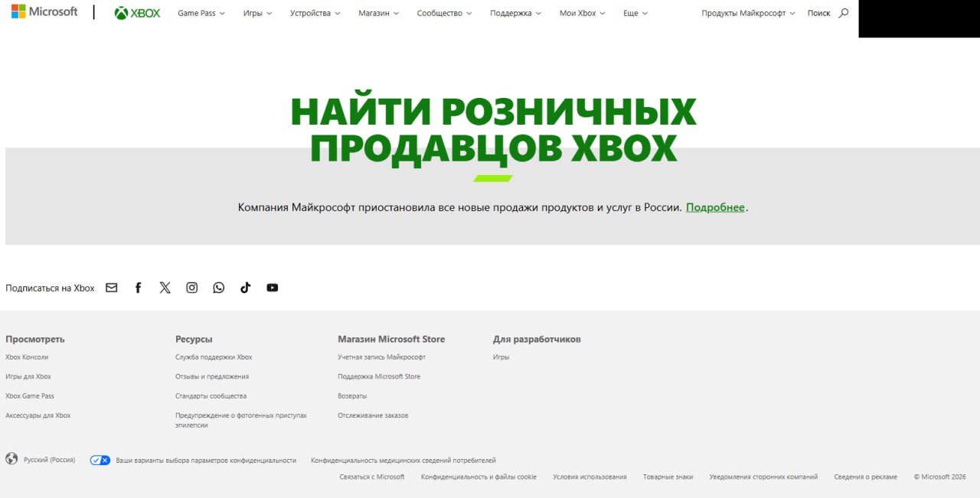Open Продукты Майкрософт dropdown
The image size is (980, 498).
coord(747,13)
